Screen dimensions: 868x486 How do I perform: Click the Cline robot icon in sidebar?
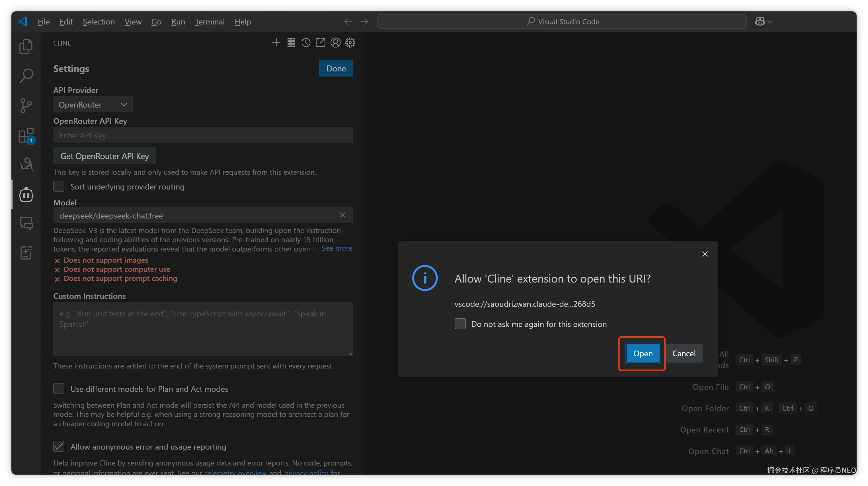pos(26,195)
